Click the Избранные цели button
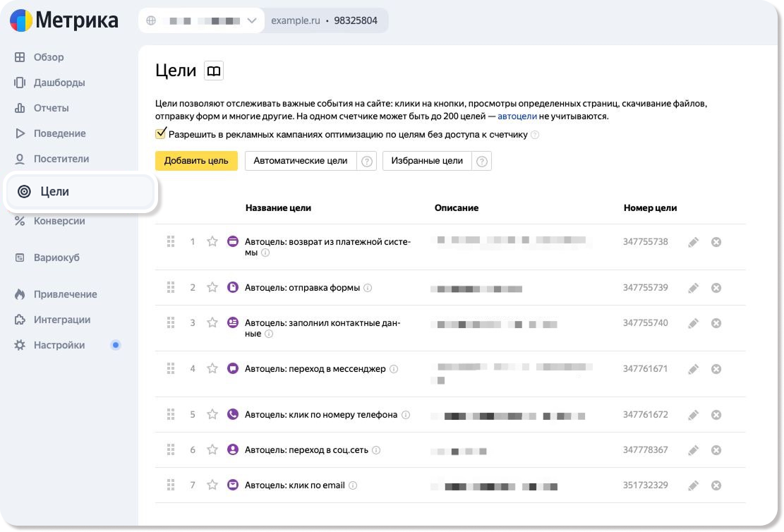The image size is (784, 532). tap(428, 161)
